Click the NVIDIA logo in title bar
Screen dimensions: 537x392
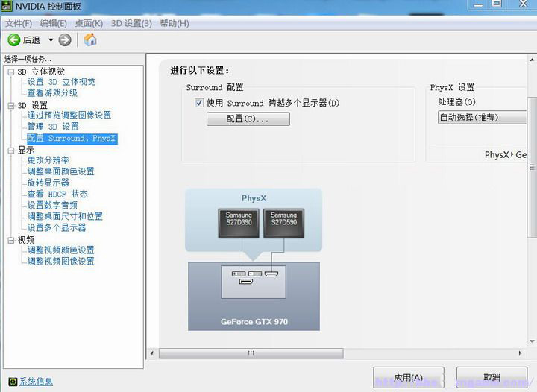click(7, 6)
